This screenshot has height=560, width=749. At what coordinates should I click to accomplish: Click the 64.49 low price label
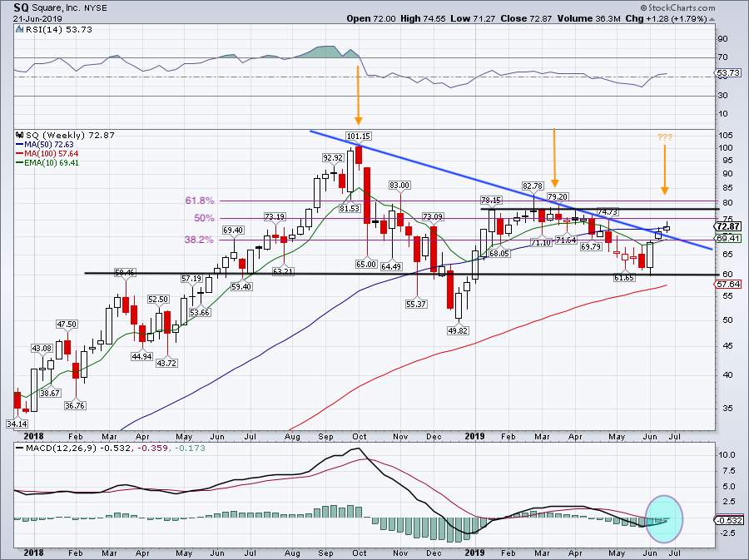391,266
